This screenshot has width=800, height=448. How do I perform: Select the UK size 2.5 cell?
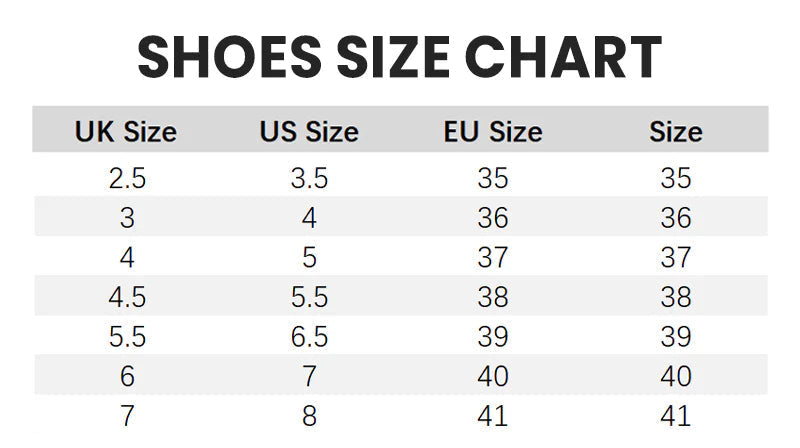pyautogui.click(x=127, y=179)
